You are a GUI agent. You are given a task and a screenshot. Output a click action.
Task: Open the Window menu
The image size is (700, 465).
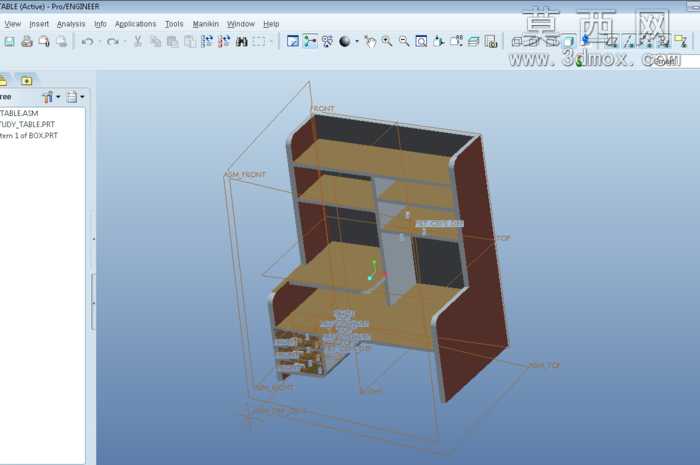tap(241, 24)
